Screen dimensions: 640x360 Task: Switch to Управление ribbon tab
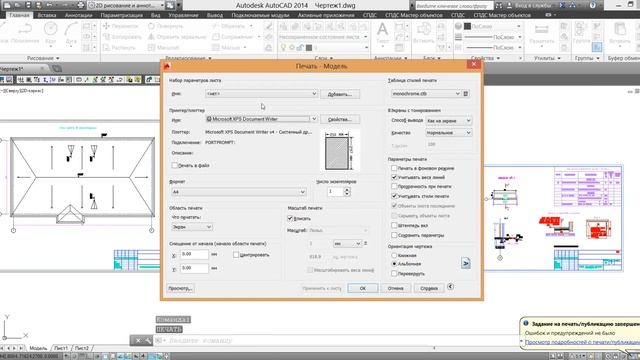[183, 15]
